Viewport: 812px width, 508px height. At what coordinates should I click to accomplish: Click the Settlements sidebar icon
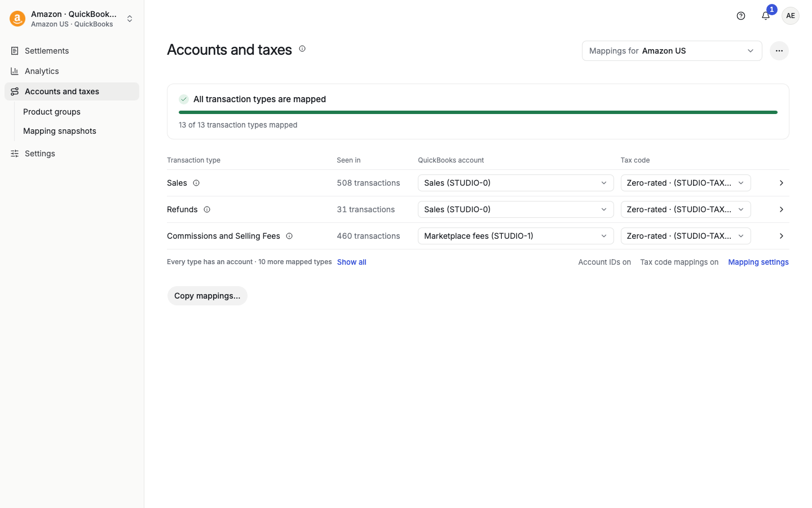(15, 51)
